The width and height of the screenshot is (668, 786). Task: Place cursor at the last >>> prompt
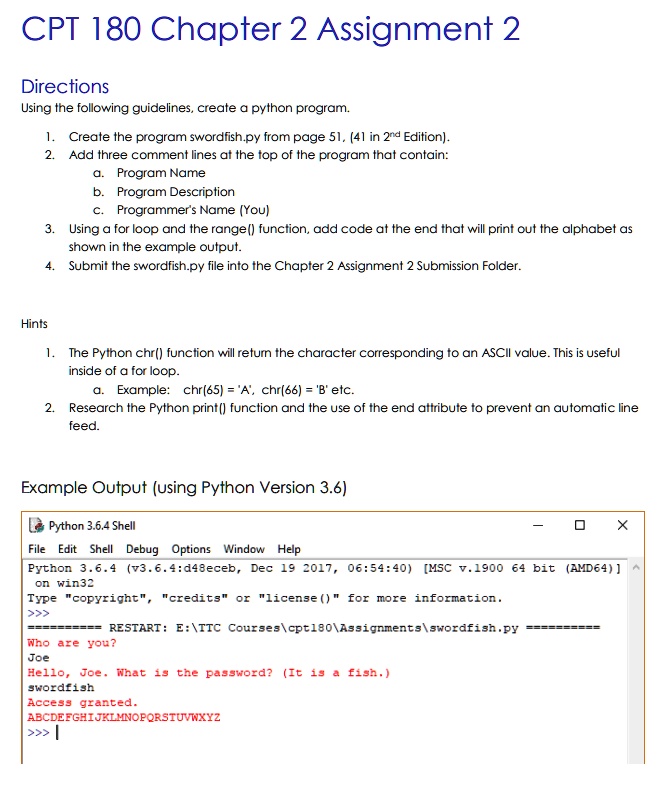point(57,732)
